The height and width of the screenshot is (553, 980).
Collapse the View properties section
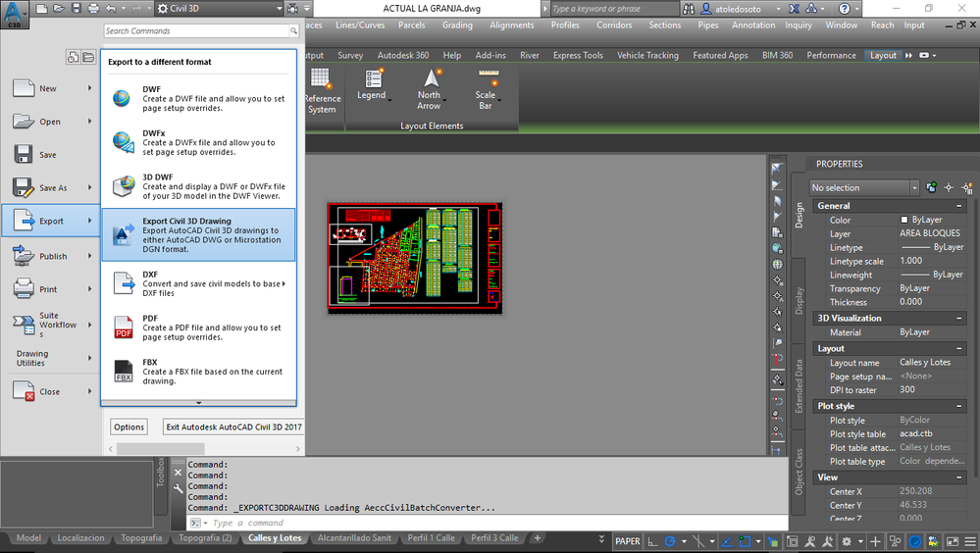tap(958, 478)
